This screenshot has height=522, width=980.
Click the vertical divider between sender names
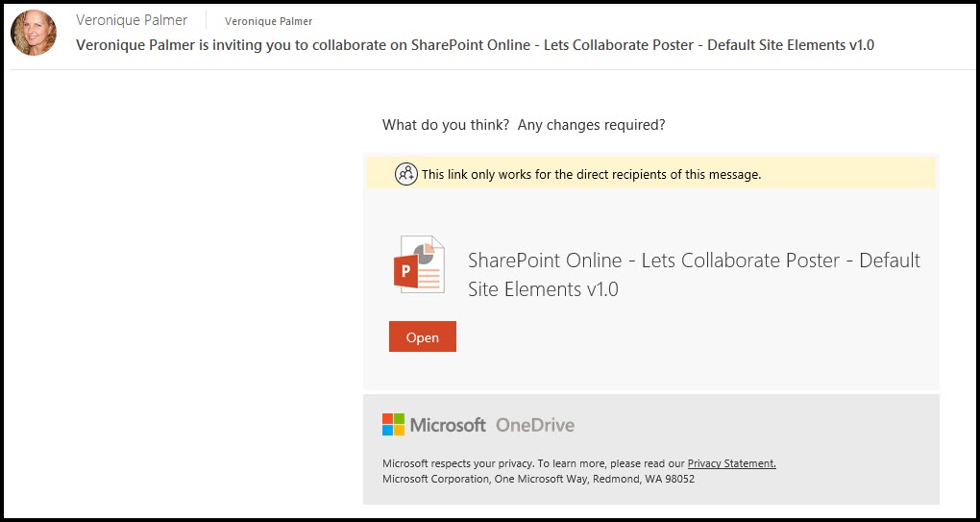[207, 20]
